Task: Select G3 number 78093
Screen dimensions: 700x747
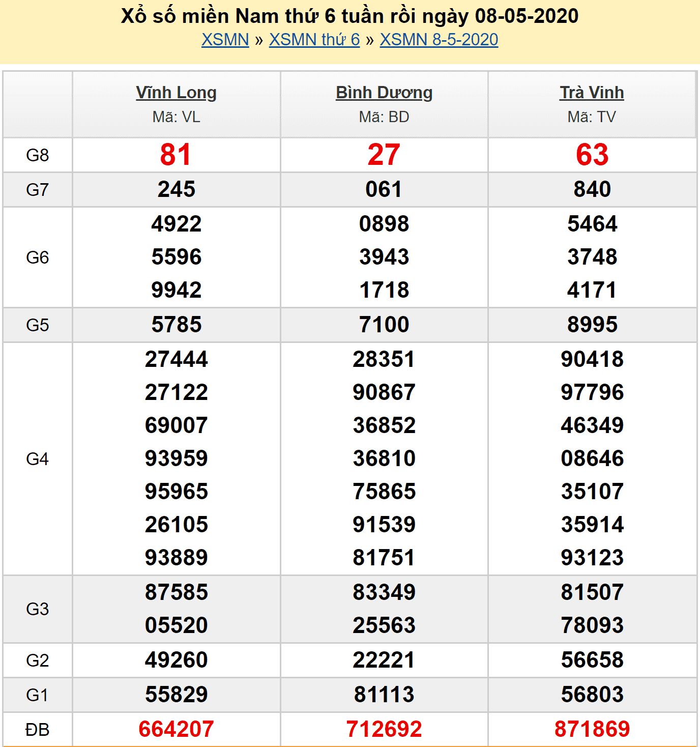Action: 592,625
